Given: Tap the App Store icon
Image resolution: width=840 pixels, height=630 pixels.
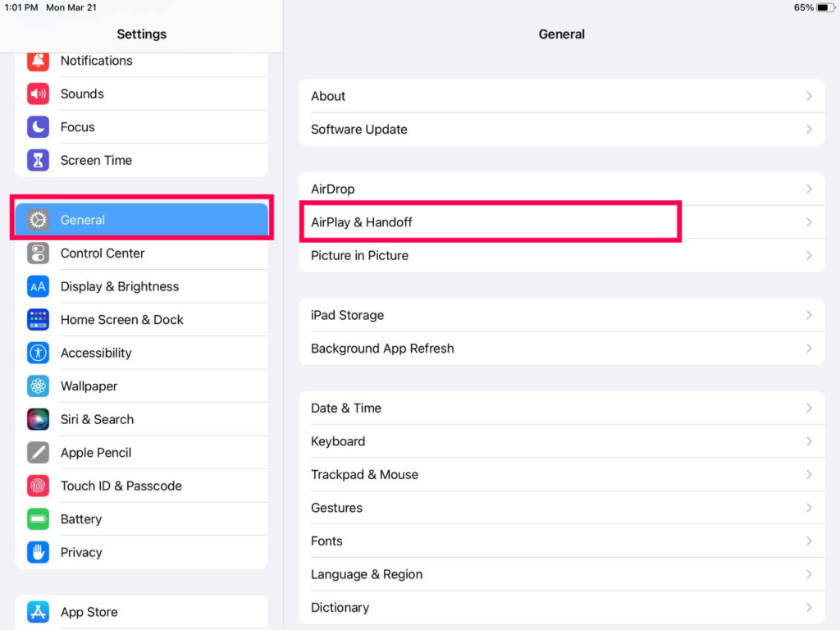Looking at the screenshot, I should (x=38, y=612).
